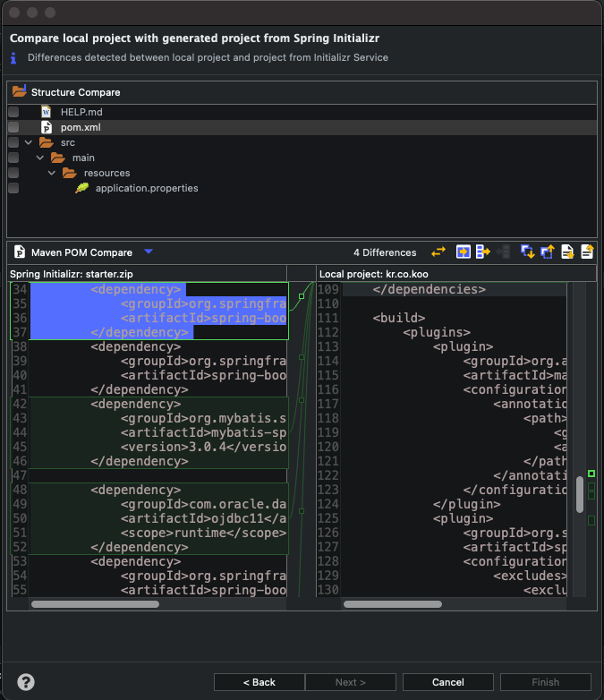Check the pom.xml checkbox
The width and height of the screenshot is (604, 700).
(13, 127)
